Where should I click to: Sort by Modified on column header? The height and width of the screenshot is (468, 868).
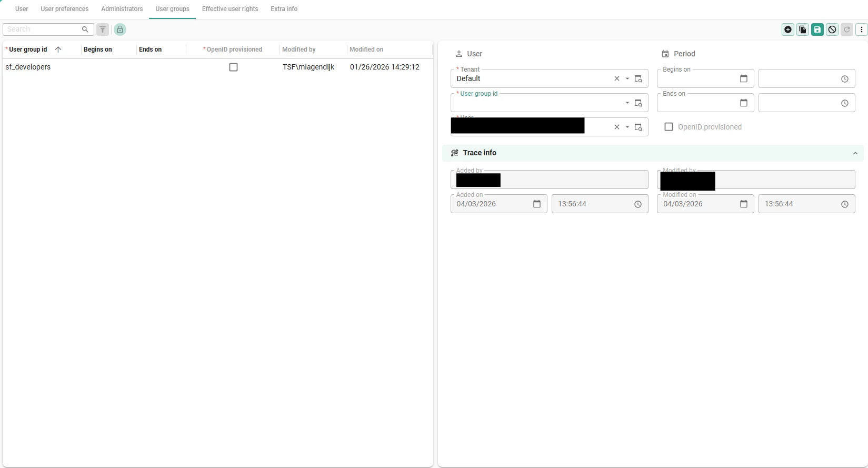point(366,49)
